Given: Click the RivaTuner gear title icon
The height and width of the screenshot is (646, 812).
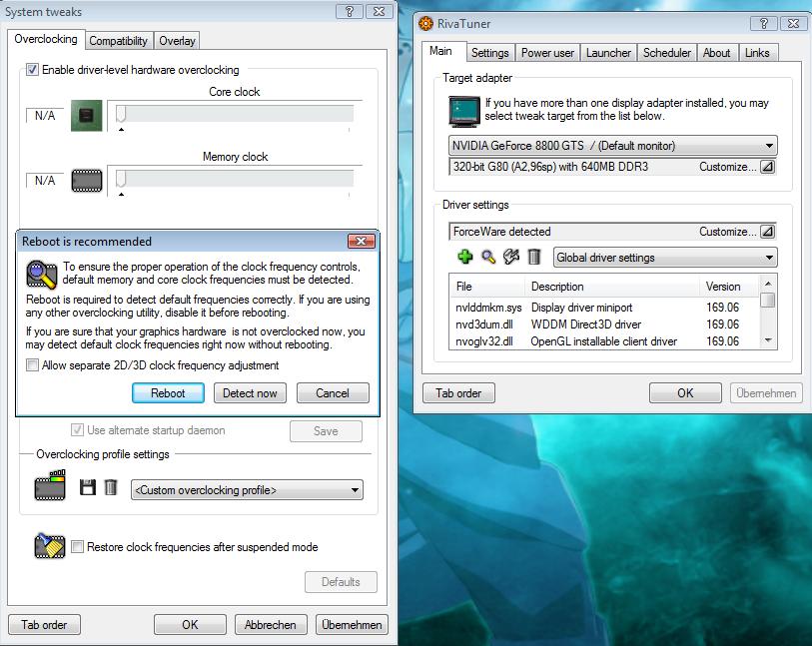Looking at the screenshot, I should point(425,23).
